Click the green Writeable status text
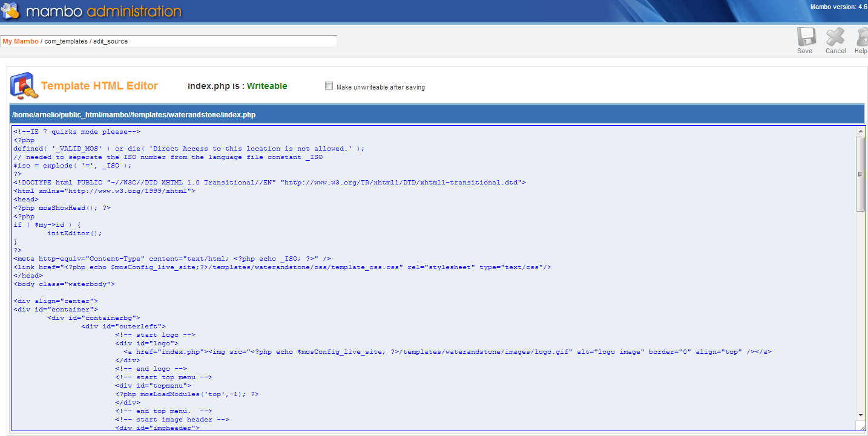Image resolution: width=868 pixels, height=436 pixels. (267, 86)
